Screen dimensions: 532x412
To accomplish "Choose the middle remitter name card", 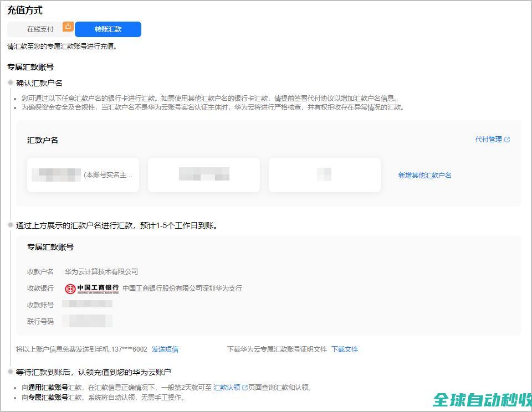I will pyautogui.click(x=204, y=175).
